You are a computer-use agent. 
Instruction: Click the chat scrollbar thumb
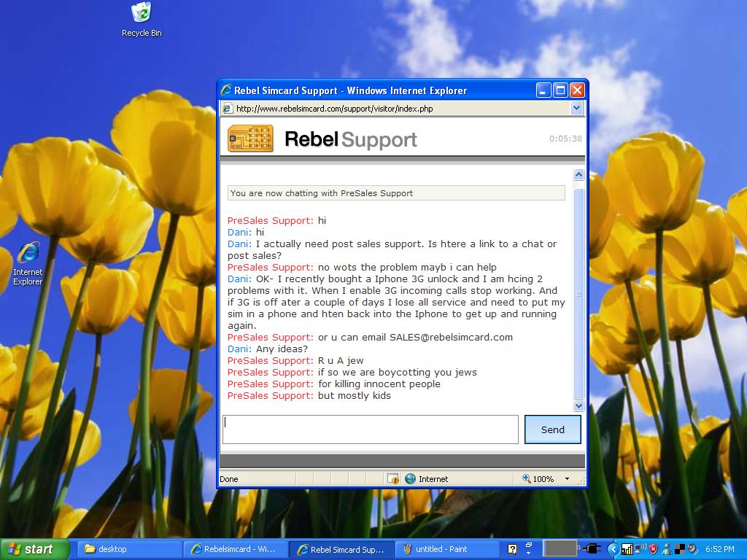pos(578,293)
